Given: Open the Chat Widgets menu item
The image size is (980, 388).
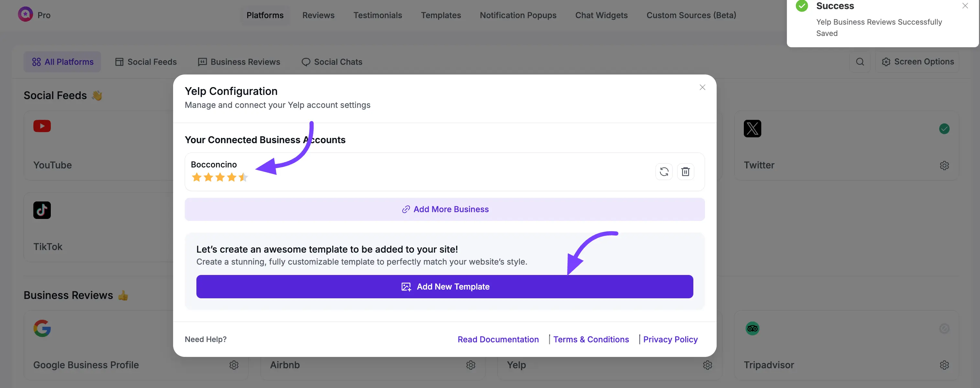Looking at the screenshot, I should coord(601,15).
